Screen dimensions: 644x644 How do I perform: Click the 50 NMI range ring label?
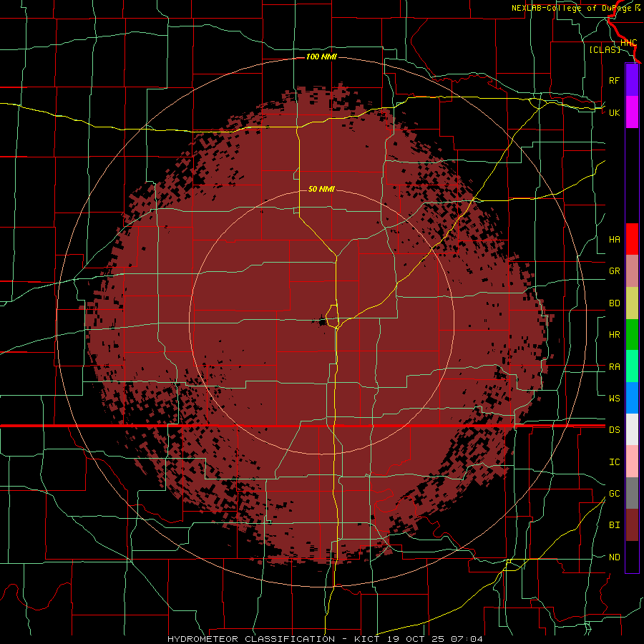(321, 189)
